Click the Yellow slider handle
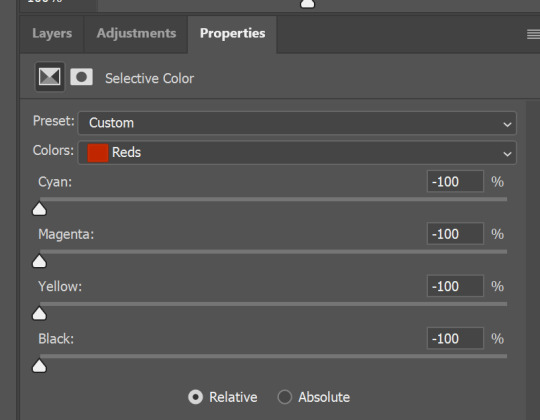The width and height of the screenshot is (540, 420). pyautogui.click(x=39, y=314)
